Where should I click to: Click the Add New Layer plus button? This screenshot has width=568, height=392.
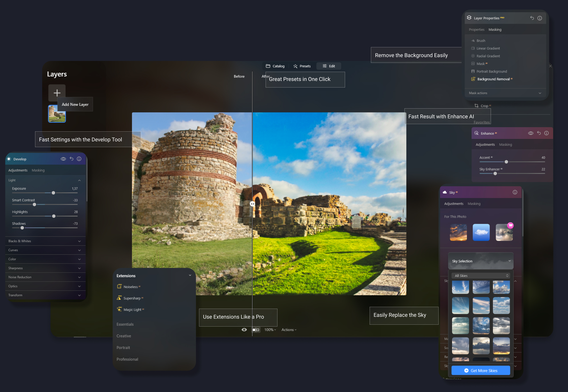click(57, 93)
